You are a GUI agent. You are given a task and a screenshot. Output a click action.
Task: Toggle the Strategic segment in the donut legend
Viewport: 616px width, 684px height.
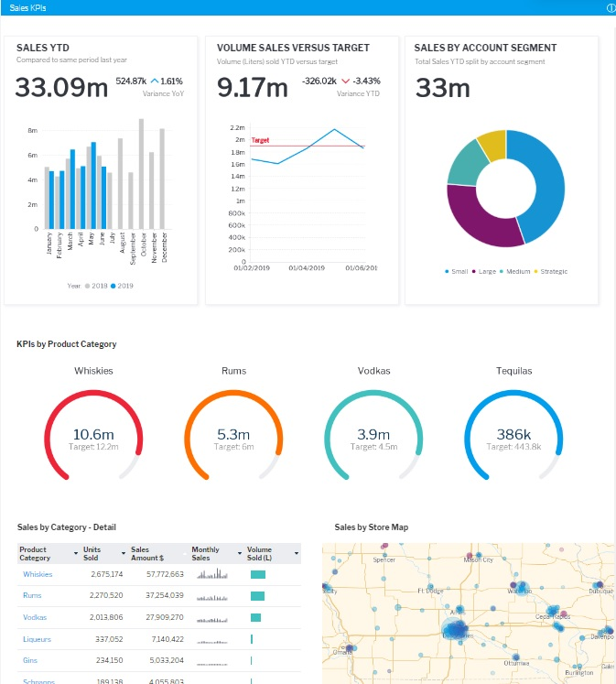550,271
